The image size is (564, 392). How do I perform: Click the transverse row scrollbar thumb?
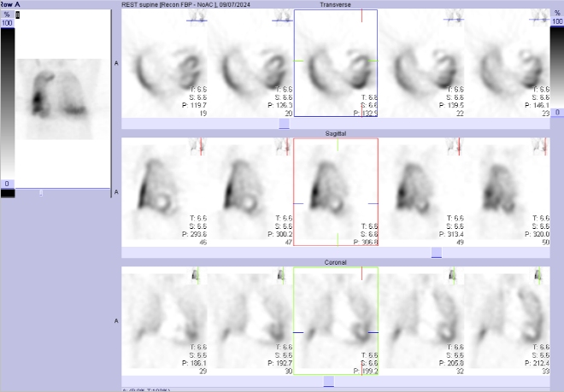click(285, 124)
